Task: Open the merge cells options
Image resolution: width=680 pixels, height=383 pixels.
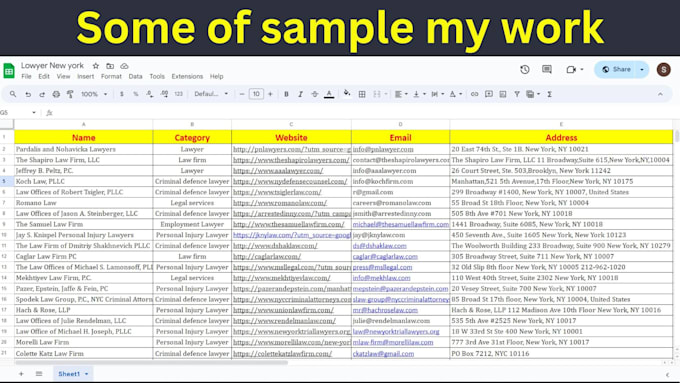Action: click(x=379, y=94)
